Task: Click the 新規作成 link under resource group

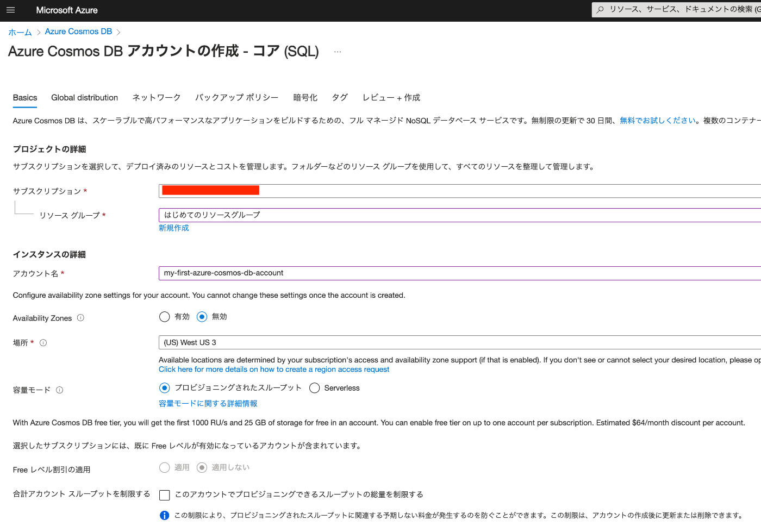Action: click(174, 228)
